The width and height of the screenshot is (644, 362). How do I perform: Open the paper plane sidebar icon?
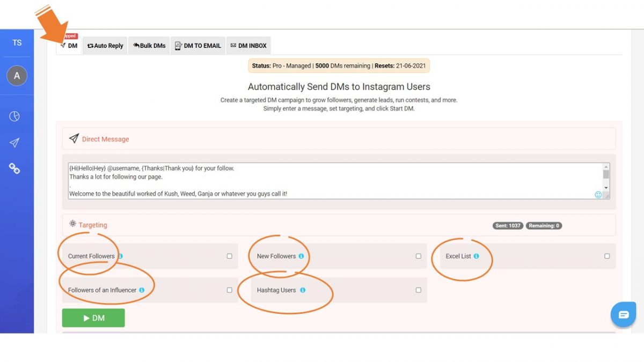point(14,143)
